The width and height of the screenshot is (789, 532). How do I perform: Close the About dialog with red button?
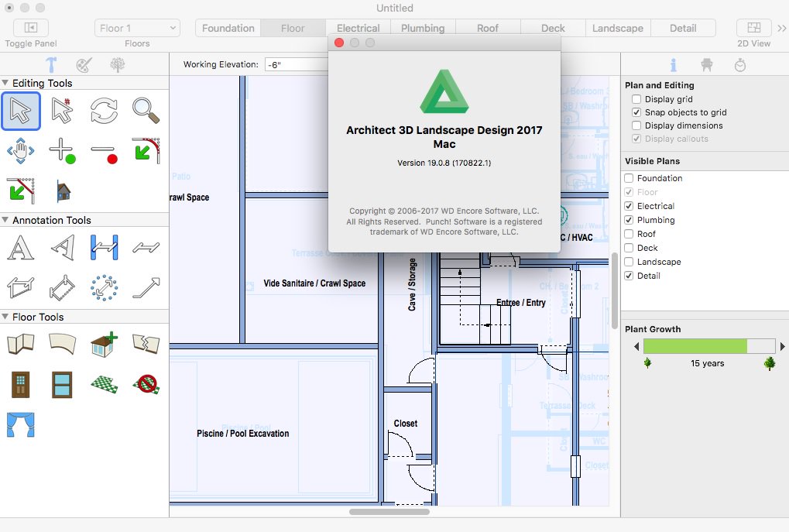tap(339, 43)
